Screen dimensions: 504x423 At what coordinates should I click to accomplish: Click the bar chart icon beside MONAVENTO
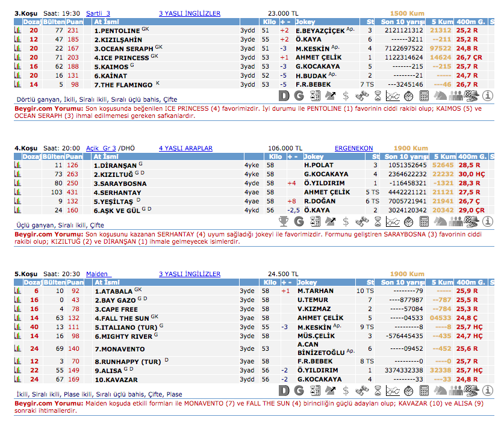[18, 348]
